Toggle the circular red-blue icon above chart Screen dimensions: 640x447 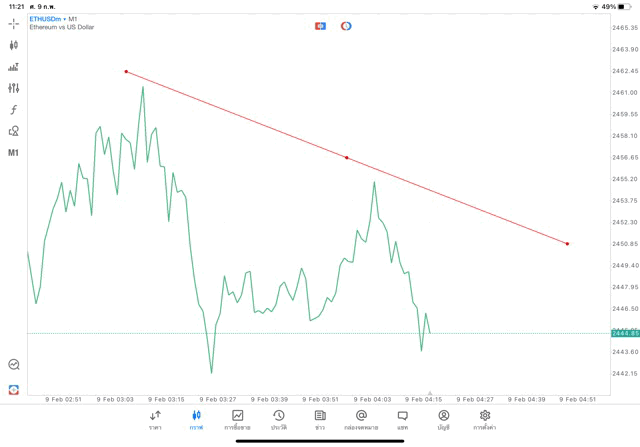click(346, 26)
